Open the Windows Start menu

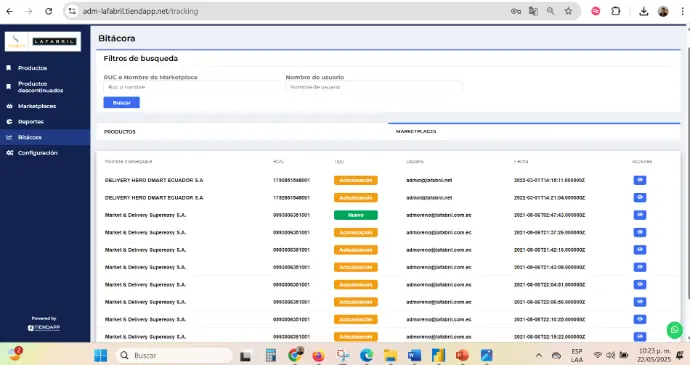tap(100, 355)
